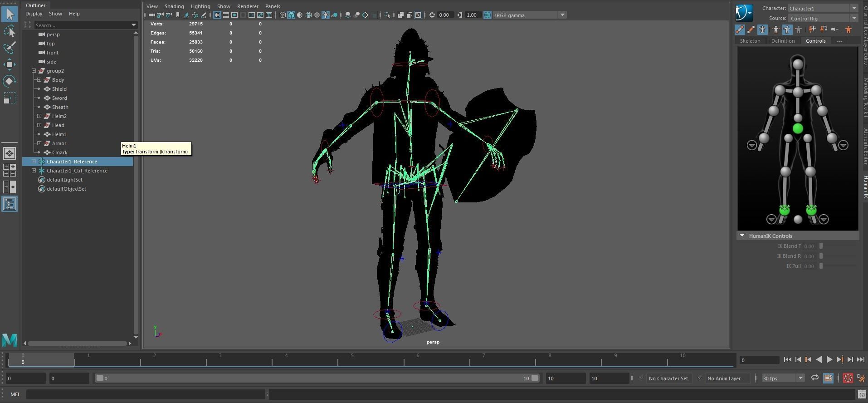868x403 pixels.
Task: Click the Gamma value field 1.00
Action: tap(472, 15)
